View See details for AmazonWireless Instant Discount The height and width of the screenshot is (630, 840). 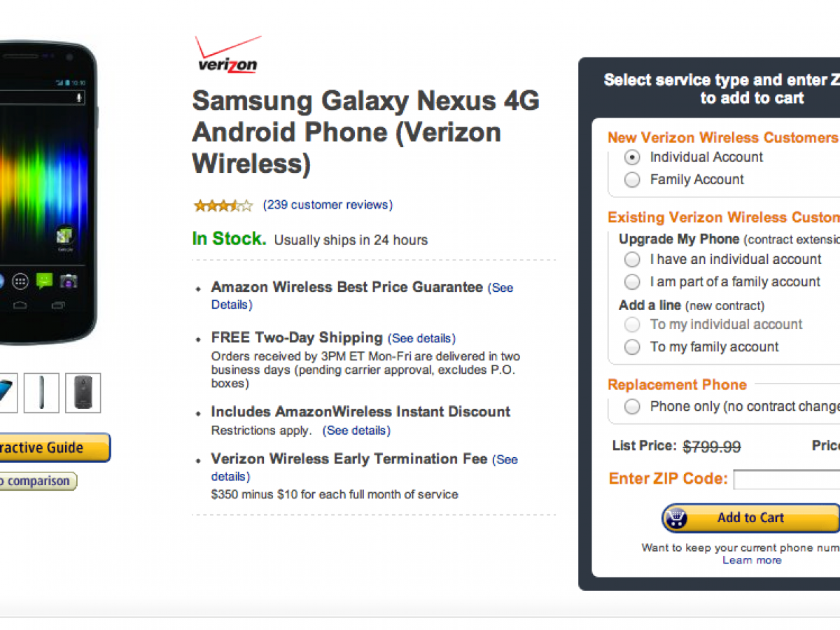pos(356,430)
